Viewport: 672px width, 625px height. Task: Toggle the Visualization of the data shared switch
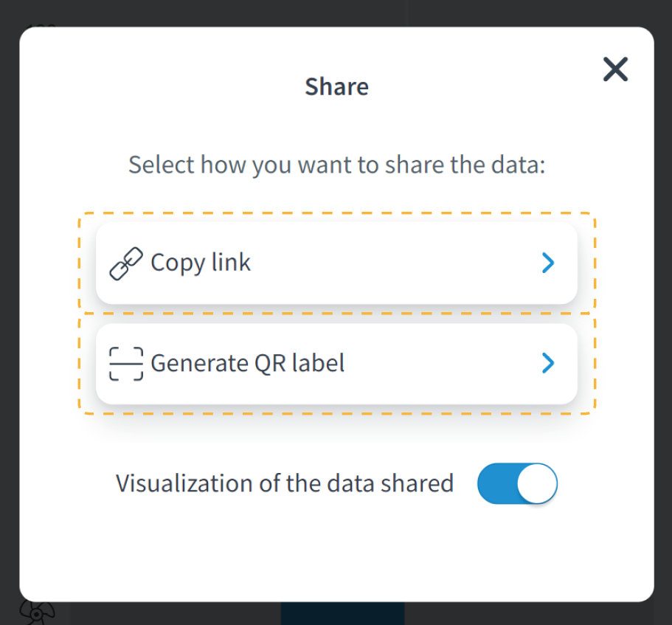517,484
